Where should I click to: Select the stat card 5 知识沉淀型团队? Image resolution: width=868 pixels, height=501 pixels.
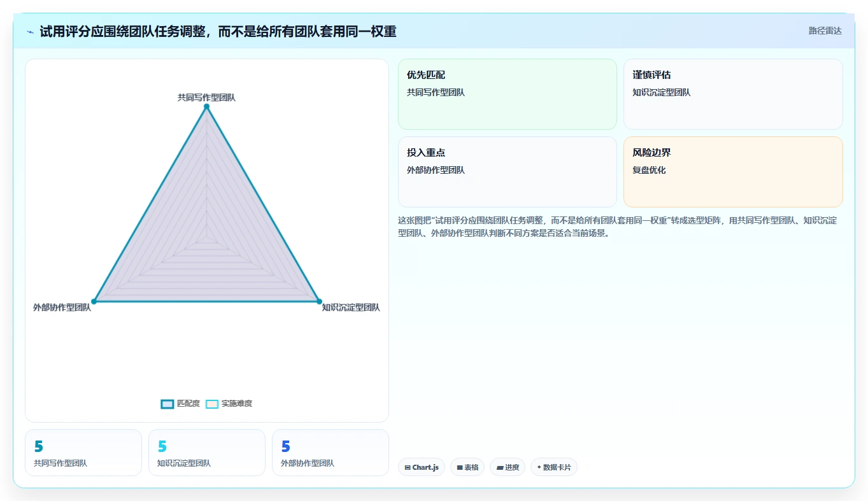(x=207, y=453)
